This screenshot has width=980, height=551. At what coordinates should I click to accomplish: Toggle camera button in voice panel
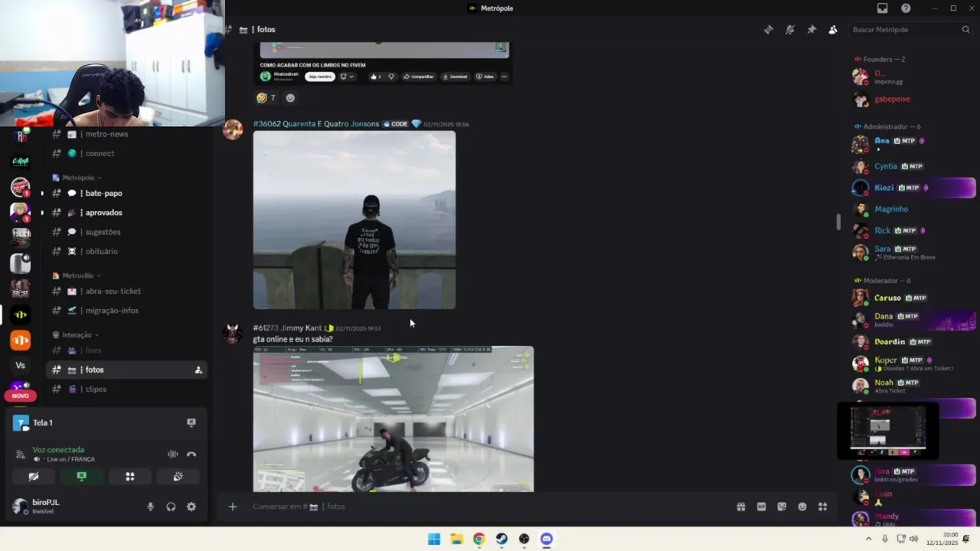coord(33,476)
